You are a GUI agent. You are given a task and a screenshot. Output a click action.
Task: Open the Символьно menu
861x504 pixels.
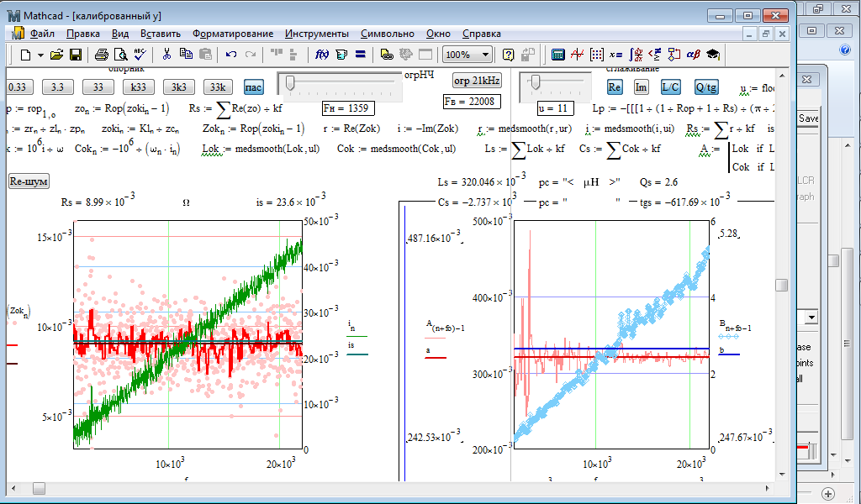[x=387, y=34]
